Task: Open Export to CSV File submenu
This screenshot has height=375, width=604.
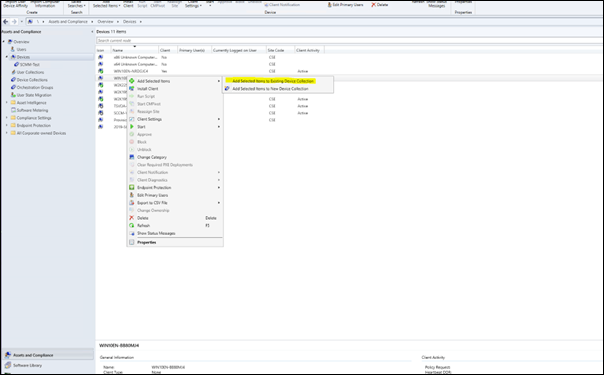Action: (175, 203)
